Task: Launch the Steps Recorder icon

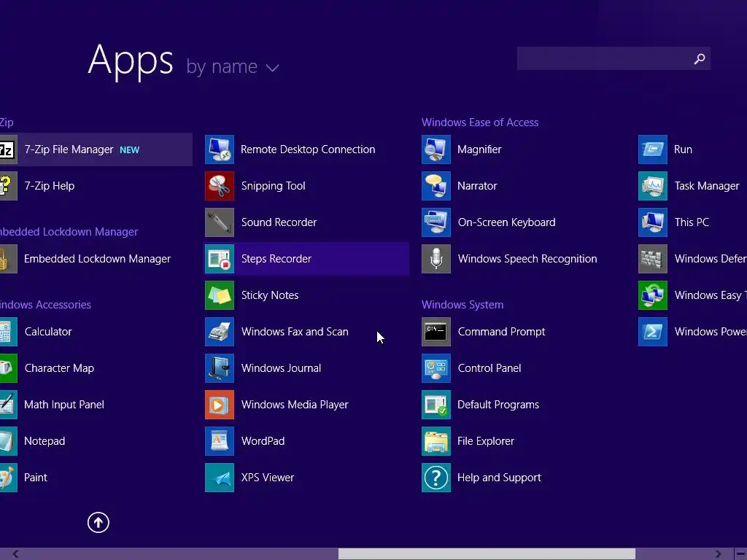Action: pos(219,259)
